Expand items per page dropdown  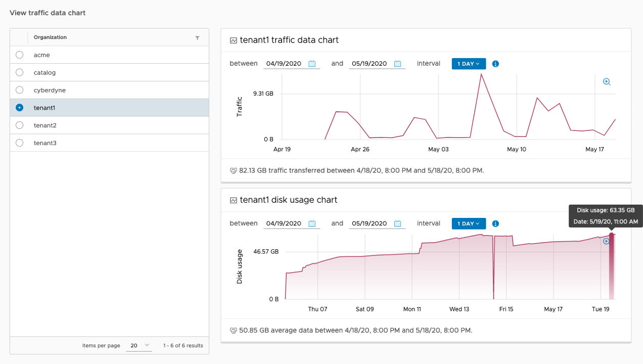coord(140,345)
